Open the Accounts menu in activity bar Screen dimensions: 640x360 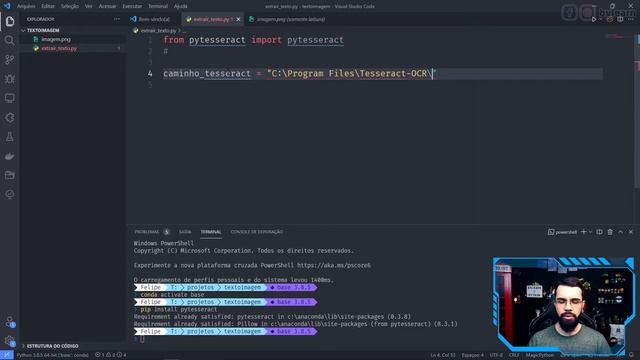(x=10, y=322)
